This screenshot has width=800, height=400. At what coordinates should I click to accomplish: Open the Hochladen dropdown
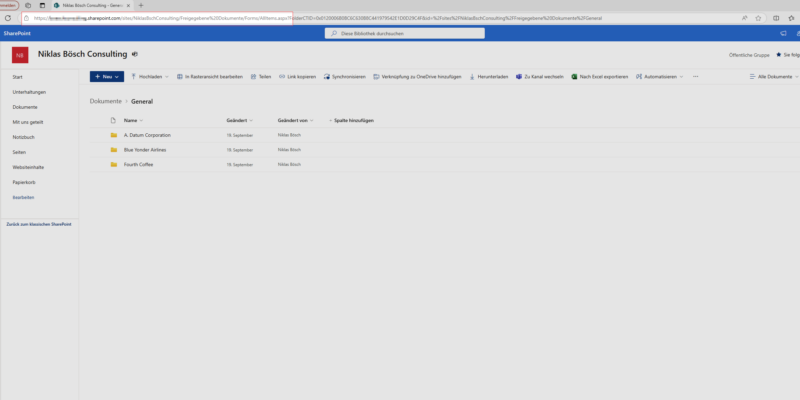point(150,77)
